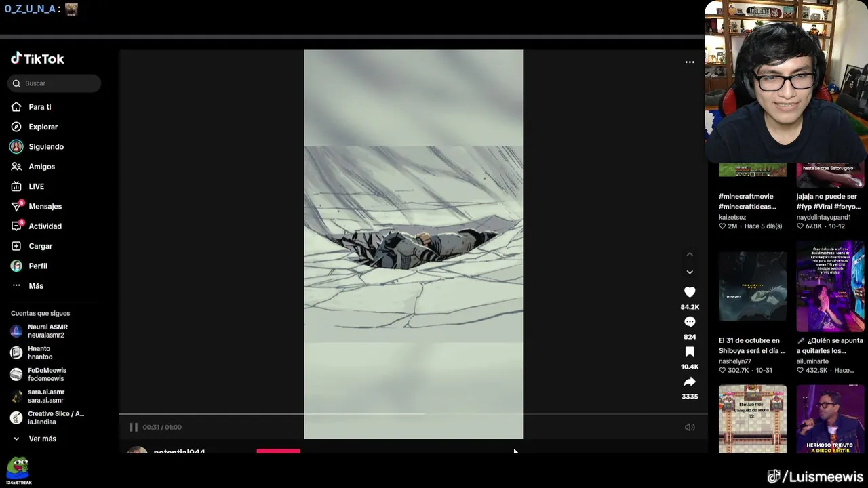This screenshot has height=488, width=868.
Task: Click the red follow button
Action: (x=279, y=451)
